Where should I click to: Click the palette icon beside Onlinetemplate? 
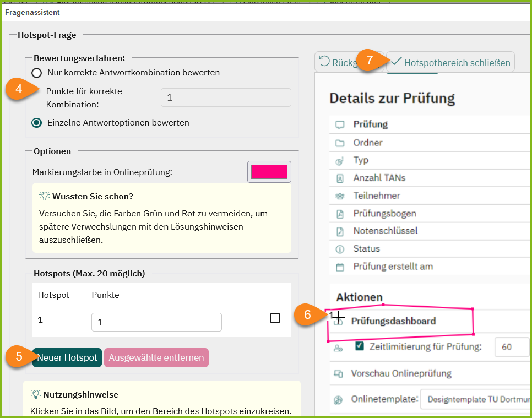point(338,400)
